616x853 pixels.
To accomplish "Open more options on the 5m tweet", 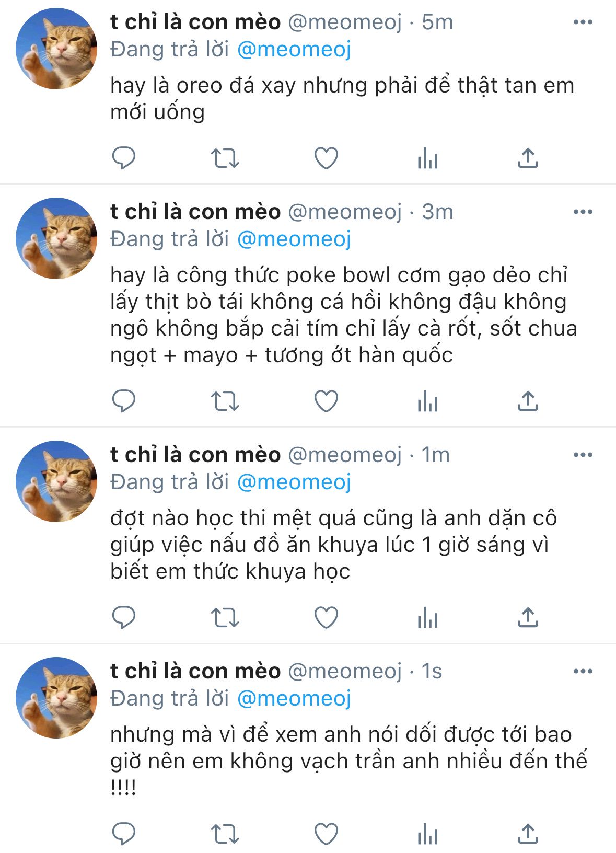I will 583,22.
